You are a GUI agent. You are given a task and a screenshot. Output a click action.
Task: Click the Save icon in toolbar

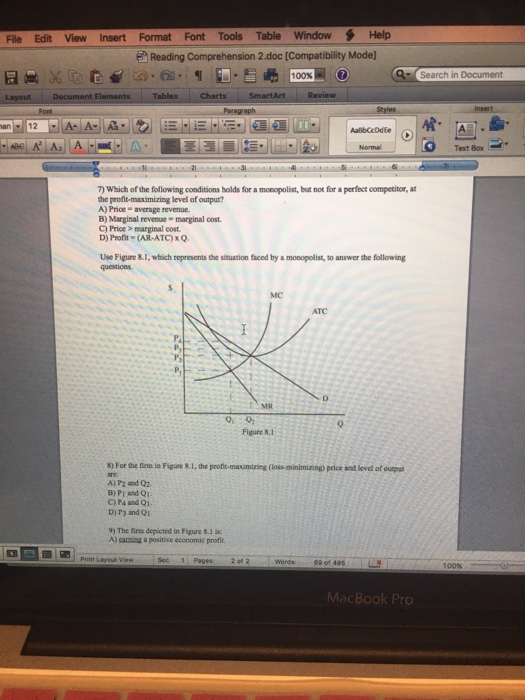pyautogui.click(x=11, y=78)
